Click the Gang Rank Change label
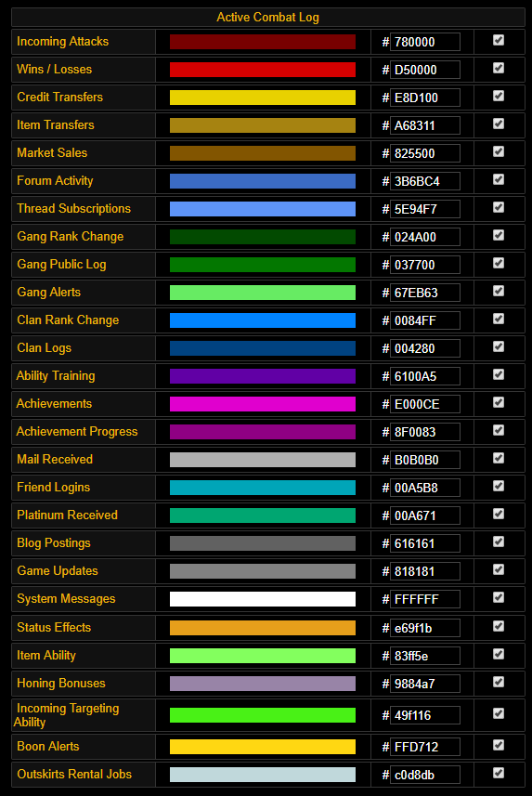Viewport: 532px width, 796px height. tap(70, 237)
